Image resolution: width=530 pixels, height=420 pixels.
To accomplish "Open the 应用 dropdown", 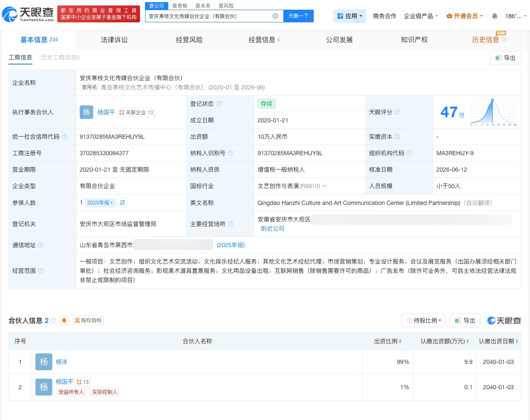I will tap(350, 16).
